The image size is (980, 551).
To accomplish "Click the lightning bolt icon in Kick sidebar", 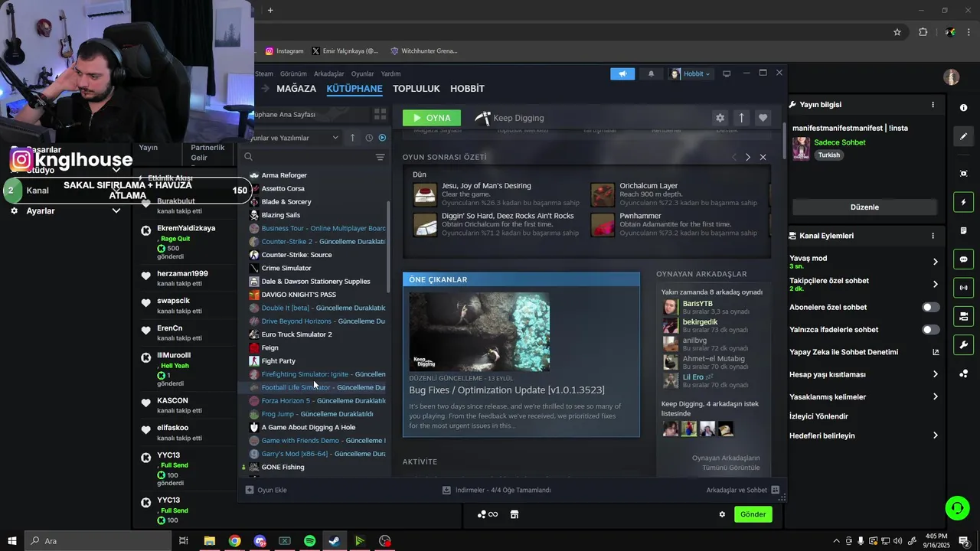I will pyautogui.click(x=963, y=202).
